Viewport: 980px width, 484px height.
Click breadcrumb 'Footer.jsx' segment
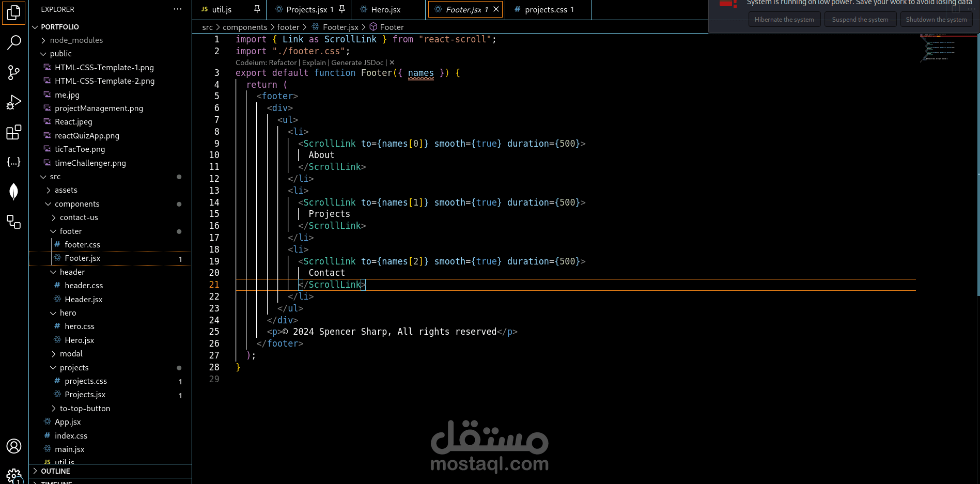(x=335, y=27)
